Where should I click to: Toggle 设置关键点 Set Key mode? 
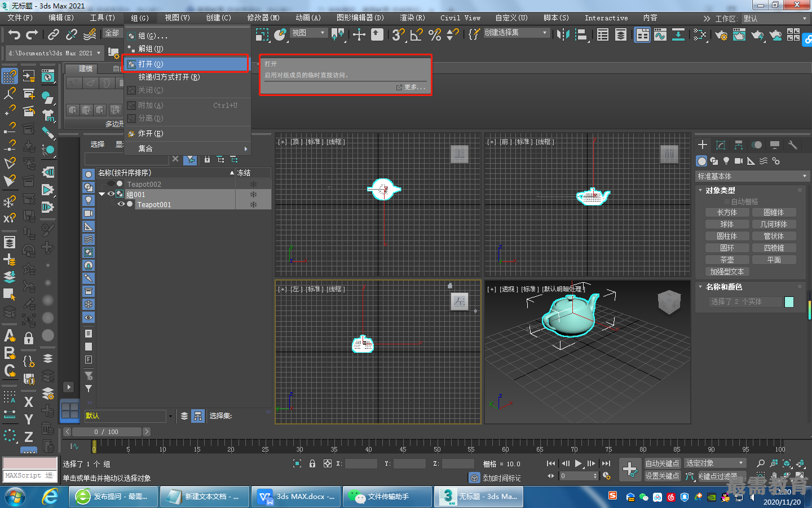(662, 476)
